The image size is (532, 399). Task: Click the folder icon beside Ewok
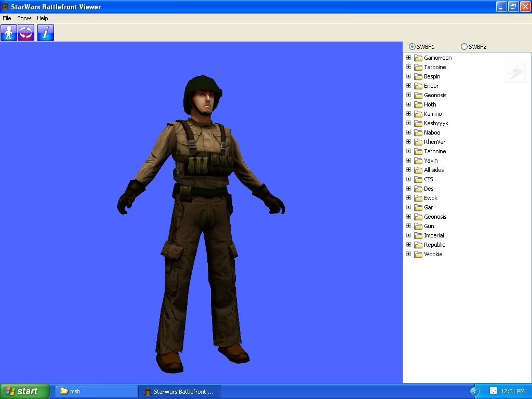coord(418,198)
